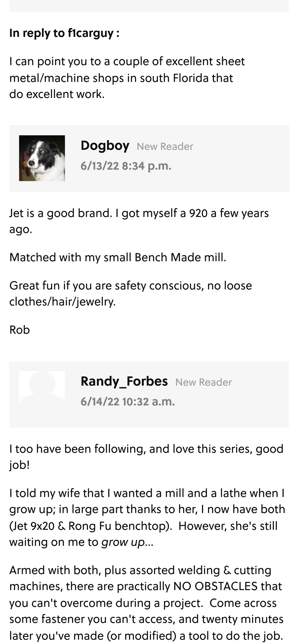This screenshot has width=298, height=644.
Task: Click the 'Rob' signature text
Action: [x=20, y=330]
